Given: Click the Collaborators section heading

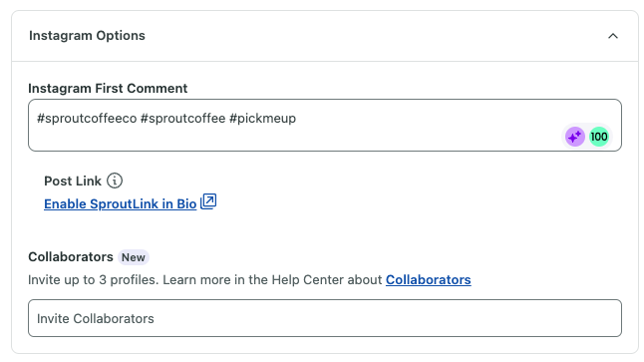Looking at the screenshot, I should coord(70,257).
